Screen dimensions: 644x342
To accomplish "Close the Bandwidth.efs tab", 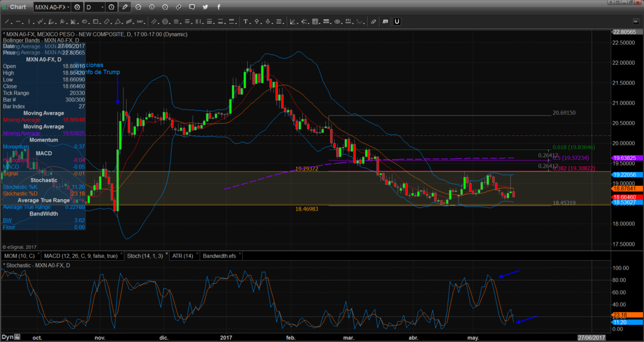I will pyautogui.click(x=241, y=254).
